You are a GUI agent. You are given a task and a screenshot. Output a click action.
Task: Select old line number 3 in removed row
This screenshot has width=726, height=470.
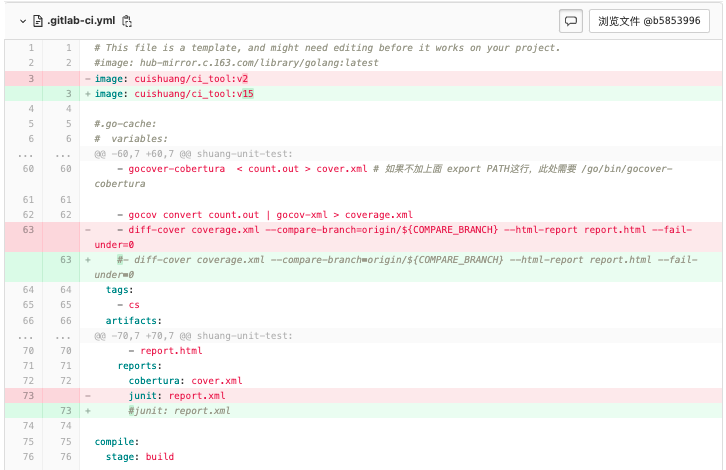pos(30,78)
